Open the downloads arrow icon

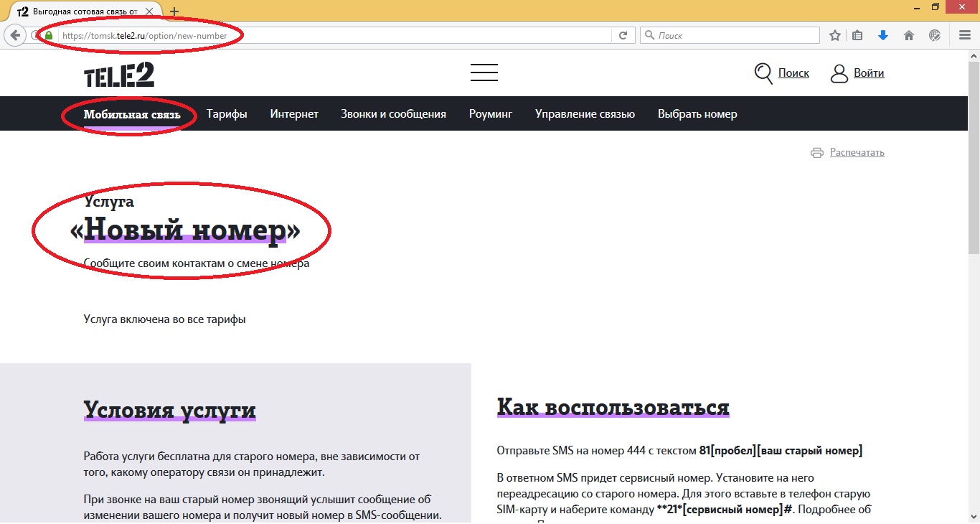[883, 34]
